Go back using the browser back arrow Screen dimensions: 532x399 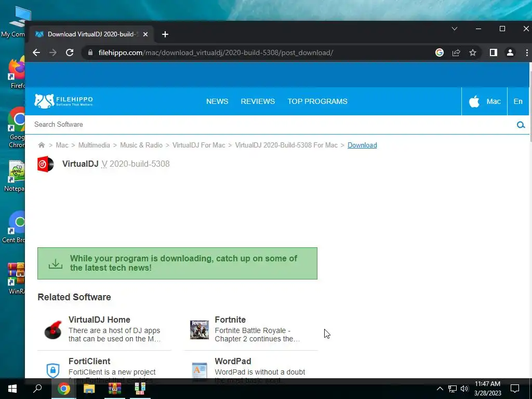pos(36,52)
